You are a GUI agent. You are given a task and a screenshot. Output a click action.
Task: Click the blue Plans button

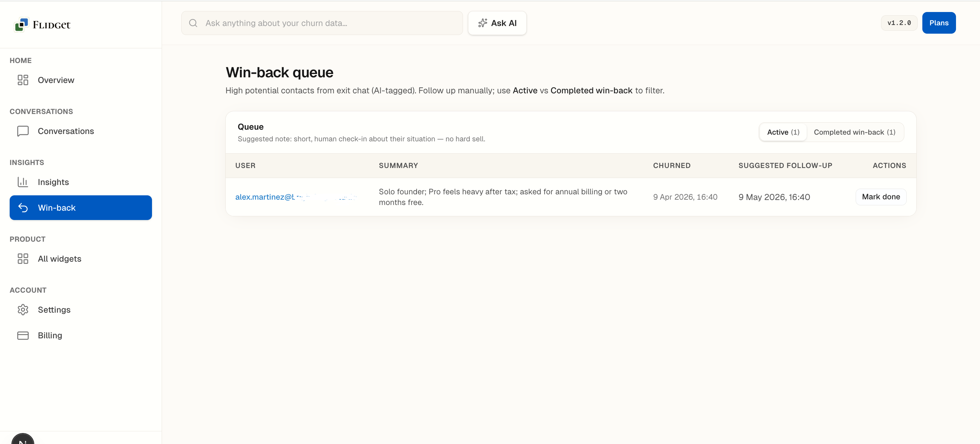[939, 23]
